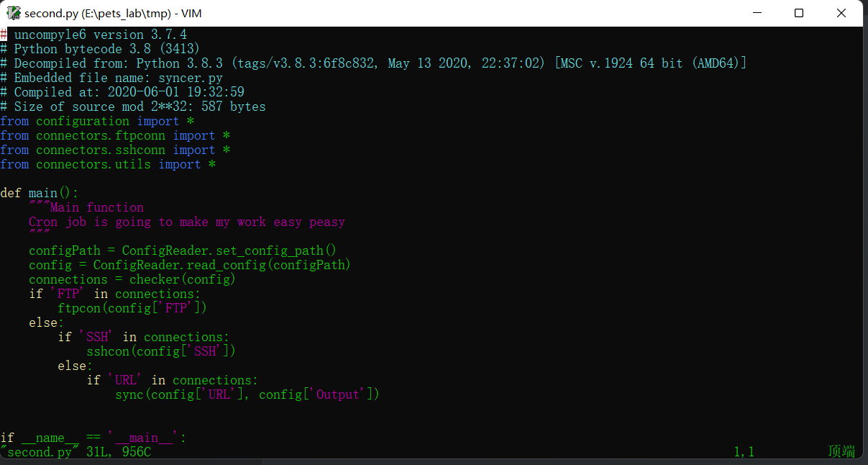Click the docstring text 'Main function'

(97, 207)
